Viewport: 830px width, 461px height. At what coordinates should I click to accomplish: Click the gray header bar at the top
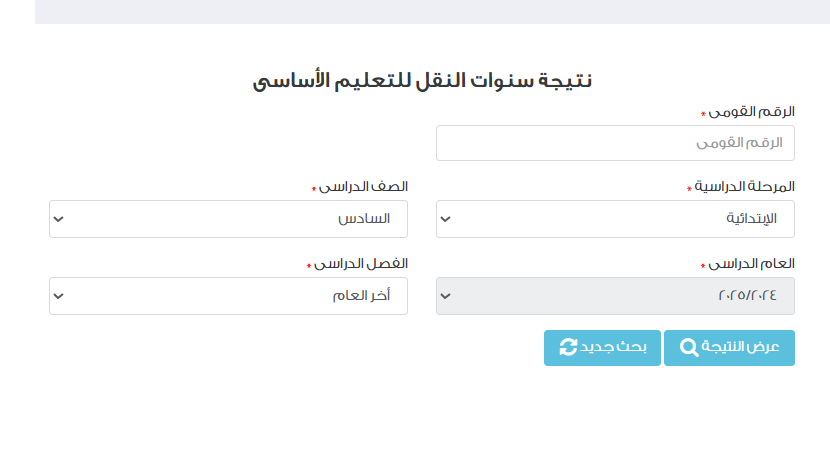pyautogui.click(x=432, y=12)
